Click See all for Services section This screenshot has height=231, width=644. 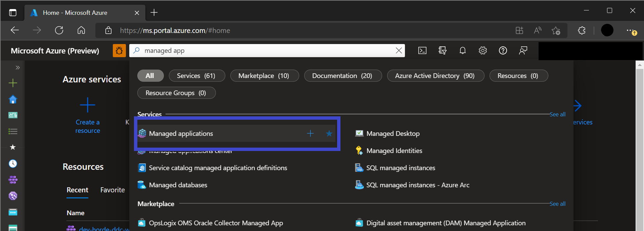click(557, 114)
